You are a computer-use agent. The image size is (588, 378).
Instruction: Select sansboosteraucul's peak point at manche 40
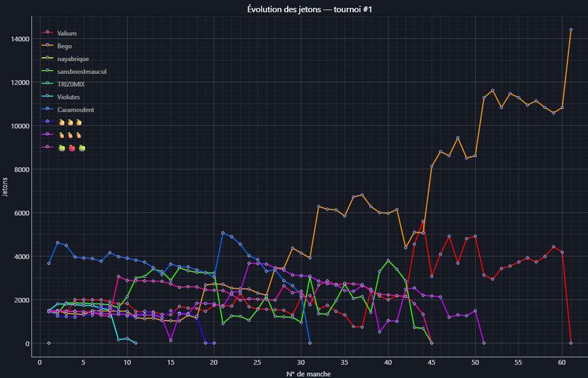coord(388,260)
